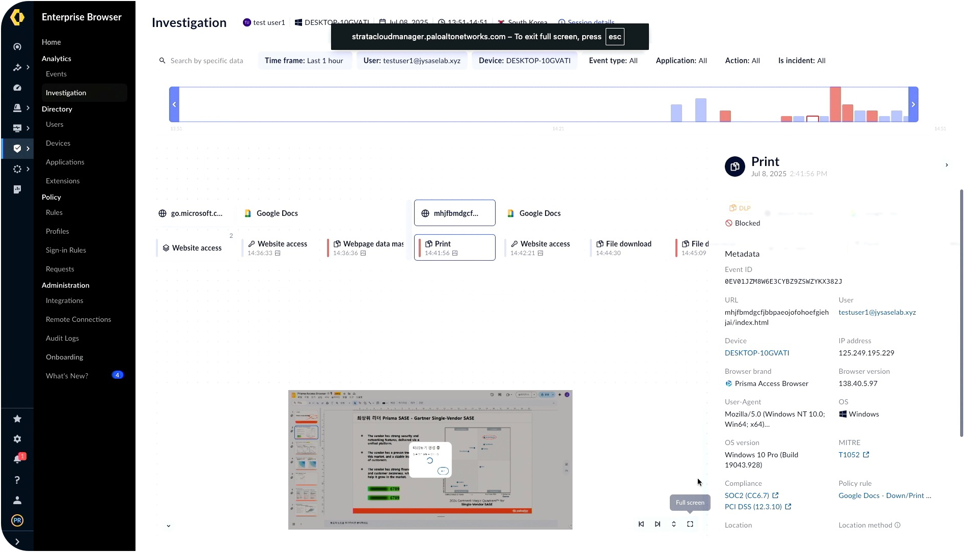This screenshot has height=552, width=980.
Task: Collapse the event details panel chevron
Action: (947, 165)
